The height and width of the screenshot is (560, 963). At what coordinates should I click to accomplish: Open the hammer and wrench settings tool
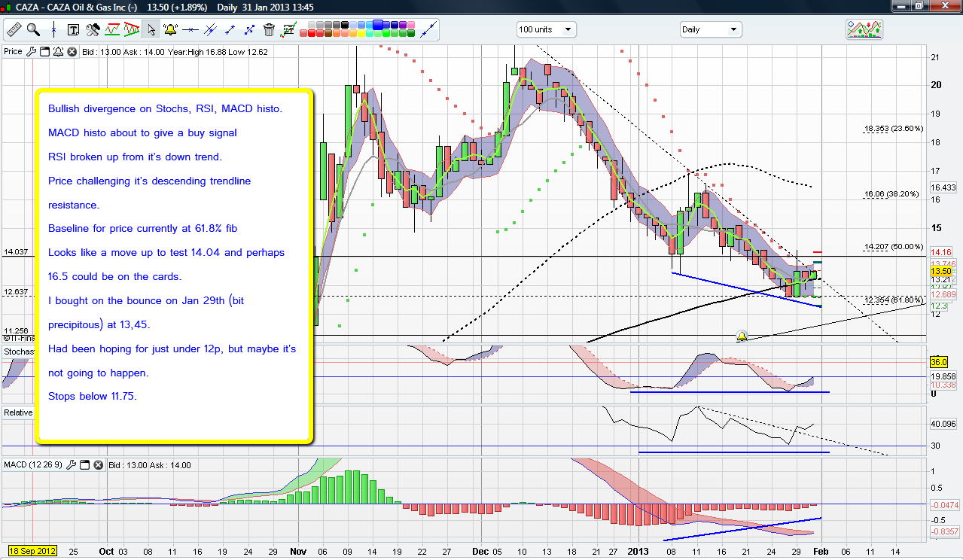coord(93,30)
